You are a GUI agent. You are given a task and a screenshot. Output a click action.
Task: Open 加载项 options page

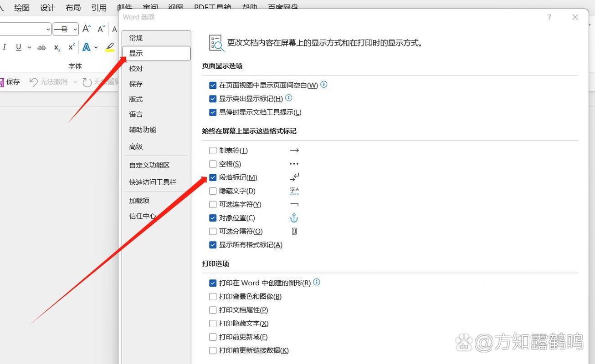156,201
